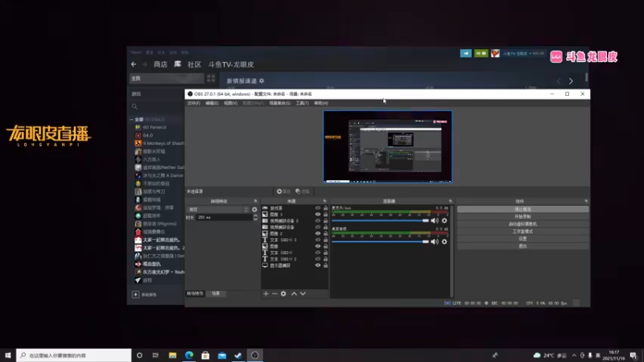This screenshot has height=362, width=644.
Task: Move the selected source up
Action: pyautogui.click(x=294, y=294)
